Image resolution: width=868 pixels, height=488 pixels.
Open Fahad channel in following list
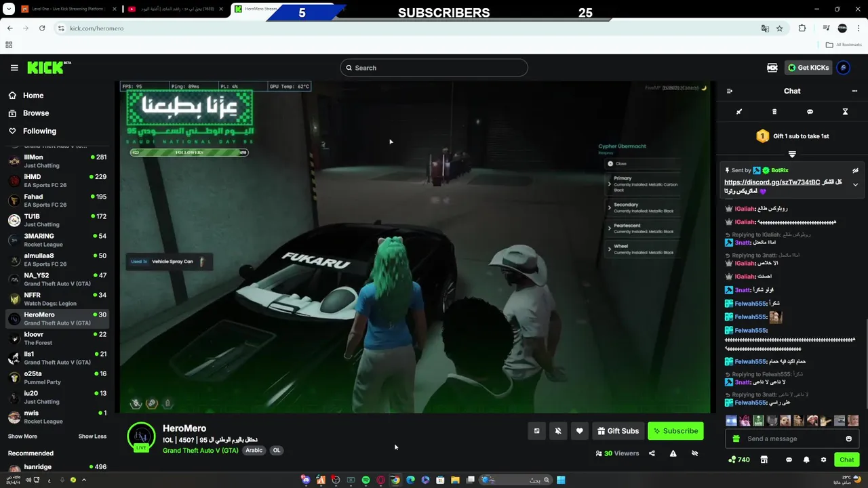[x=57, y=201]
